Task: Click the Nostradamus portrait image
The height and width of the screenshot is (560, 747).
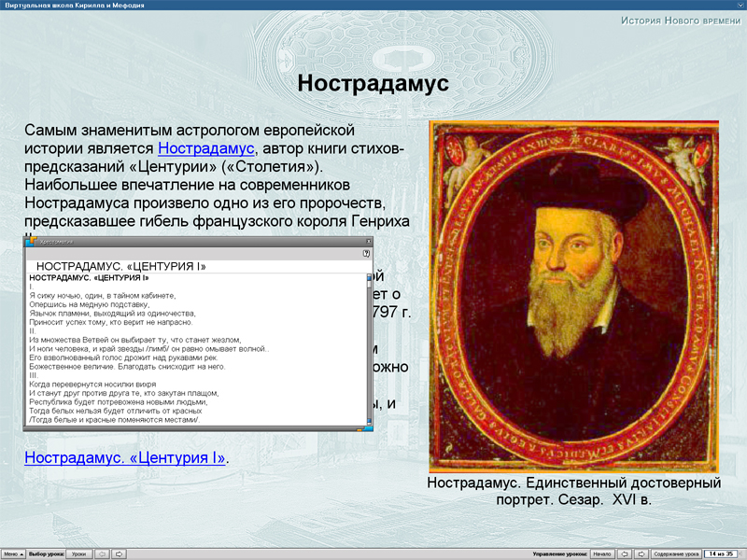Action: click(573, 295)
